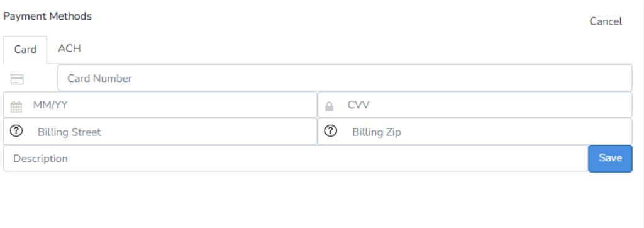Focus the Card Number input
The image size is (644, 228).
(345, 77)
